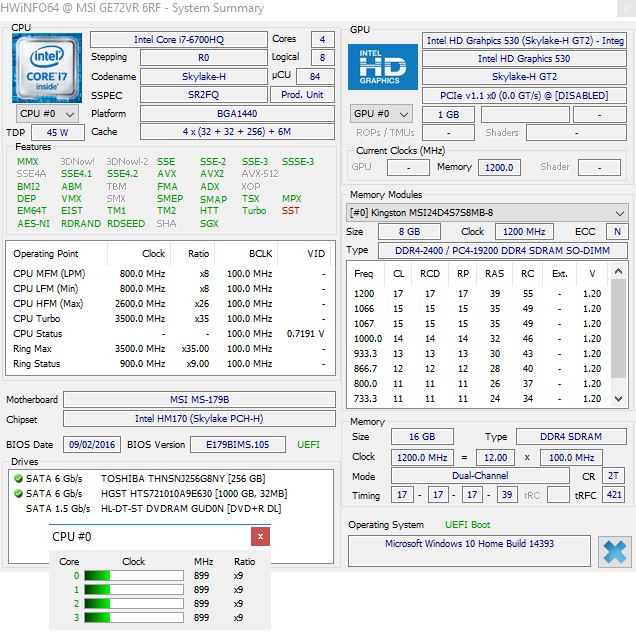This screenshot has width=636, height=636.
Task: Click the HGST HTS721010A9E630 drive entry
Action: [194, 494]
